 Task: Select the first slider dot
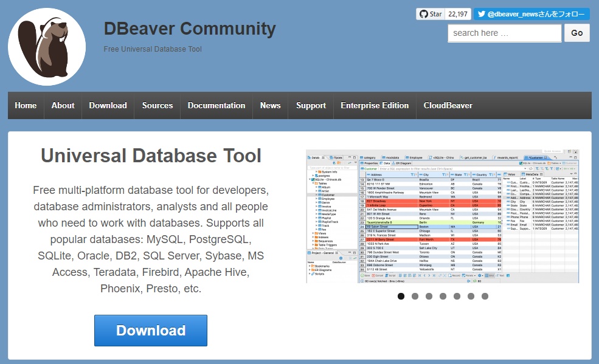[x=401, y=296]
